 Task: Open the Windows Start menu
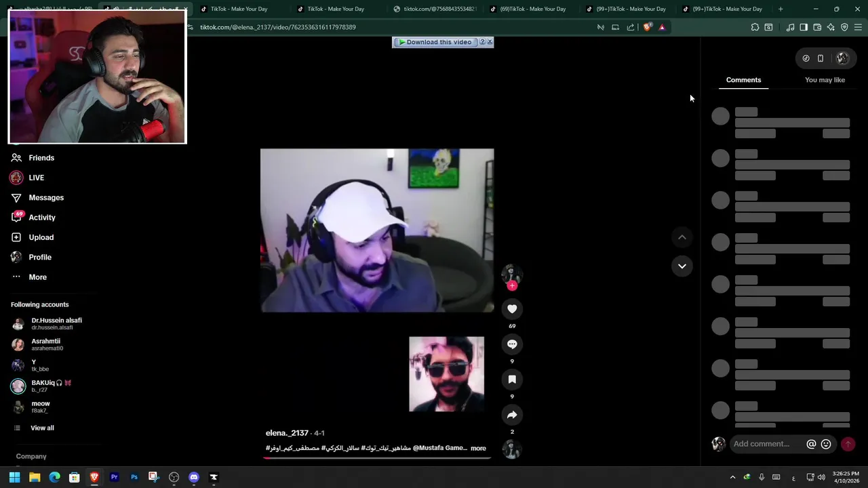click(x=14, y=477)
